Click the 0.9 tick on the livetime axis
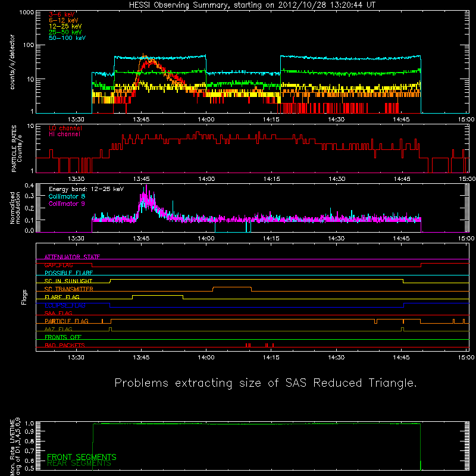This screenshot has height=476, width=476. [x=29, y=431]
